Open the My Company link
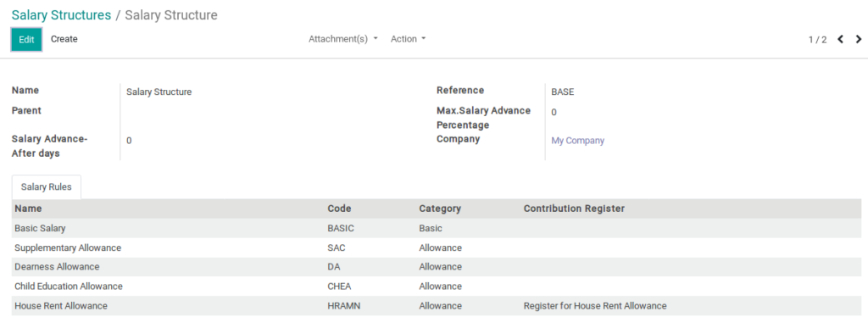868x317 pixels. point(577,141)
